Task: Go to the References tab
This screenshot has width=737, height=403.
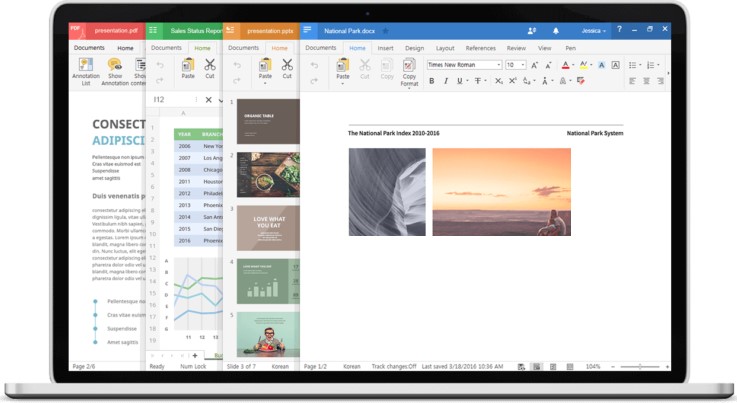Action: click(x=480, y=48)
